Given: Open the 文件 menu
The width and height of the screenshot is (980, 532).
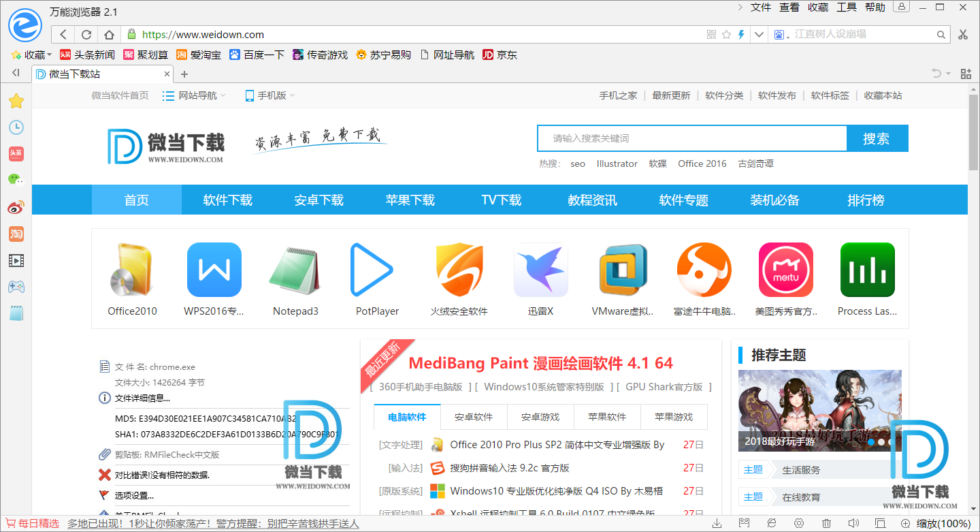Looking at the screenshot, I should [761, 7].
